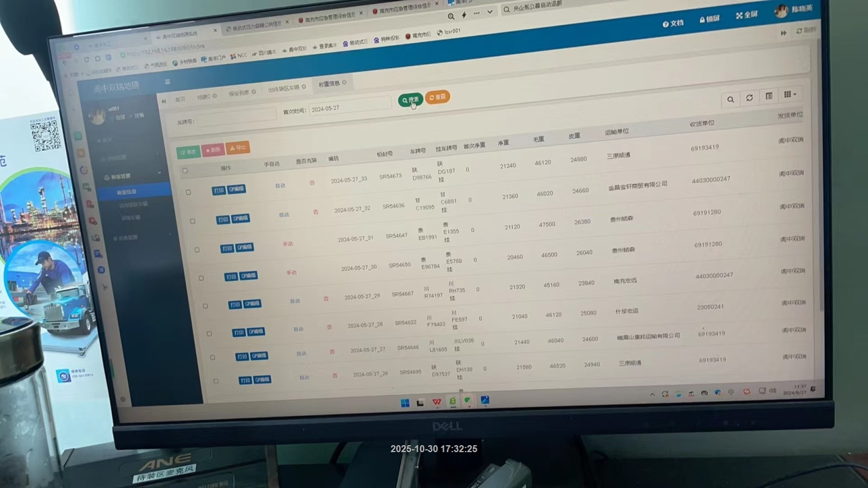This screenshot has width=868, height=488.
Task: Check the row checkbox for 2024-05-27_33
Action: coord(189,192)
